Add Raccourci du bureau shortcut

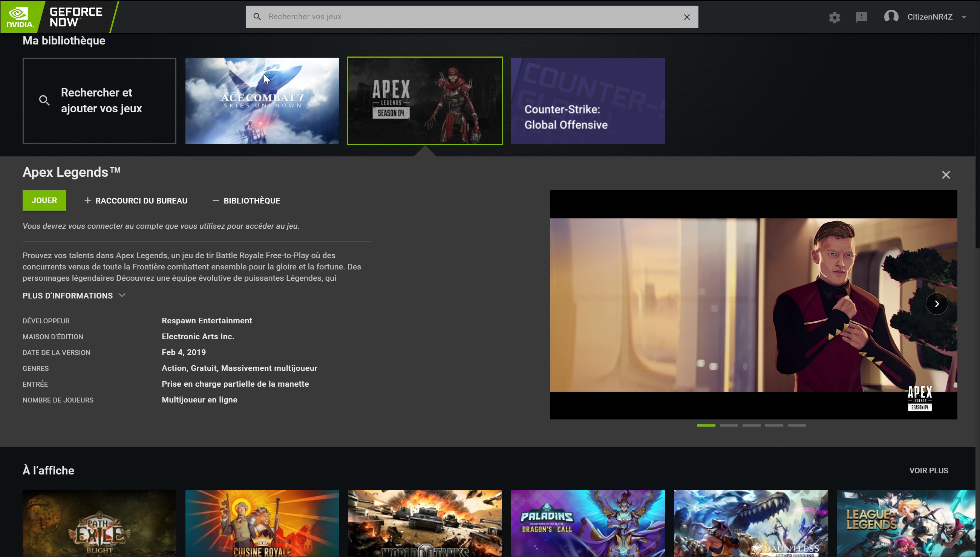(x=136, y=200)
